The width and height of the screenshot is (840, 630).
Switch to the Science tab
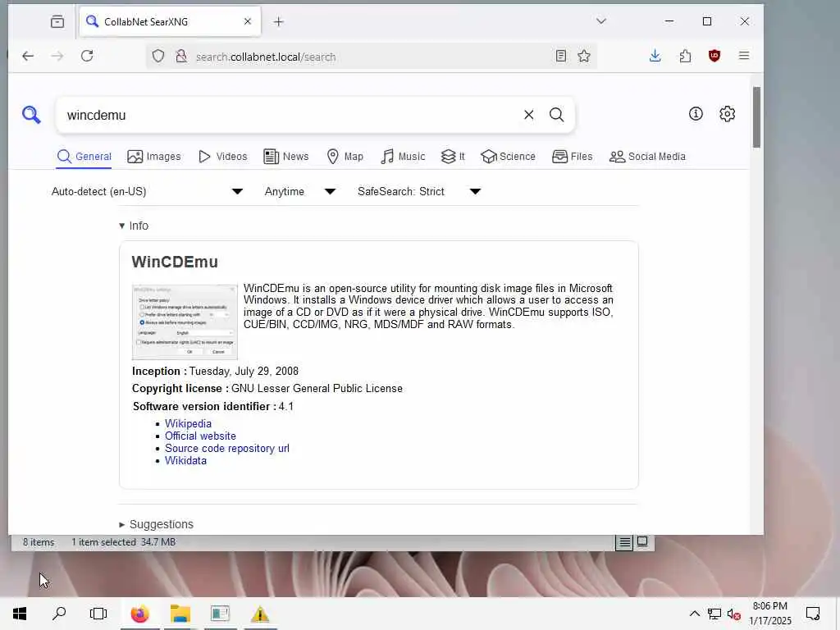click(x=508, y=157)
